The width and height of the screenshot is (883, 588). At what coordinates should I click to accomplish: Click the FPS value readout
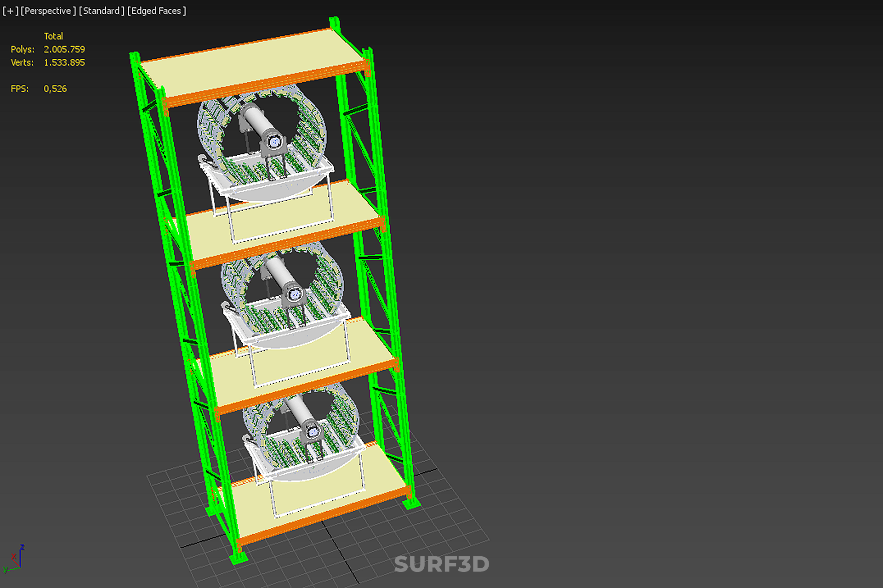click(x=55, y=89)
